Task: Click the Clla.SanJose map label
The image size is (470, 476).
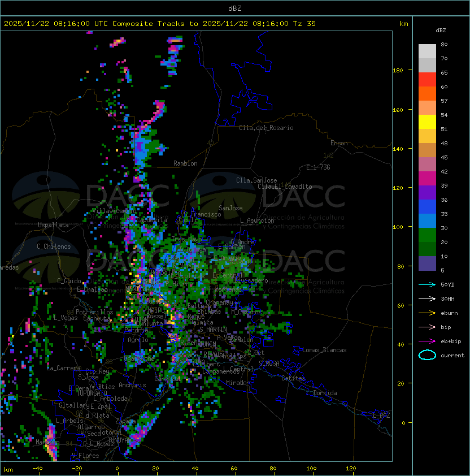Action: coord(256,180)
